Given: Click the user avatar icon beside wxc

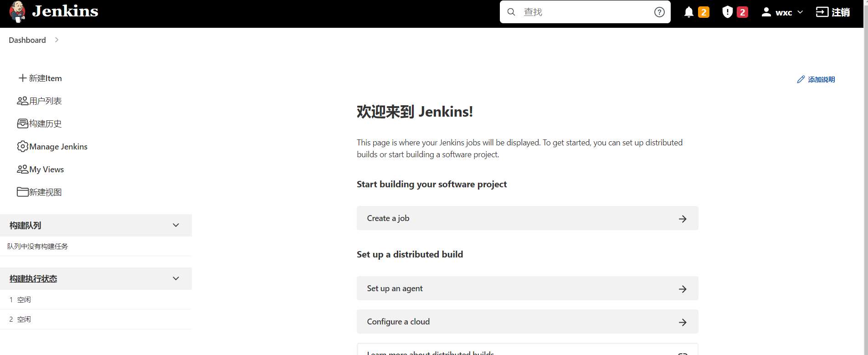Looking at the screenshot, I should click(766, 12).
